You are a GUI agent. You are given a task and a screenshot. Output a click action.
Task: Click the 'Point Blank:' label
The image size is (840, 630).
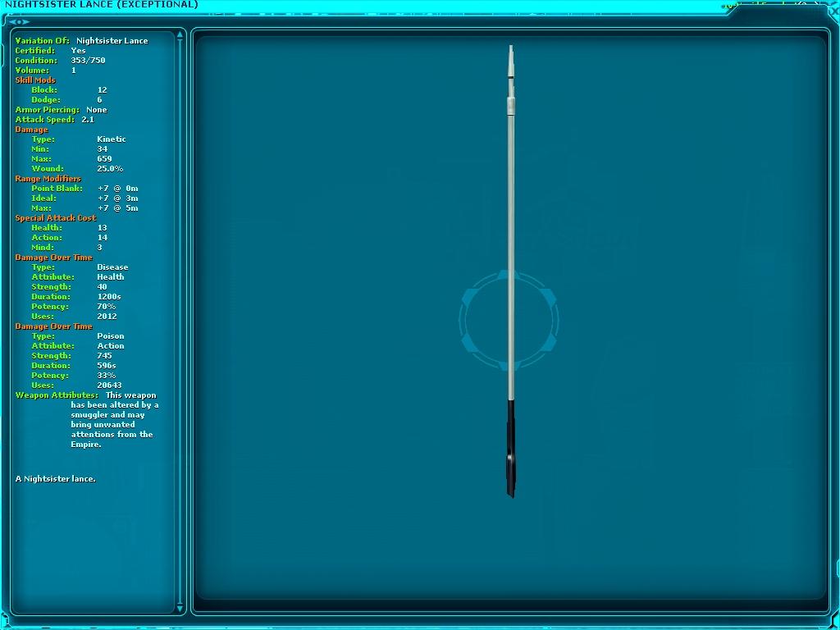(x=57, y=189)
